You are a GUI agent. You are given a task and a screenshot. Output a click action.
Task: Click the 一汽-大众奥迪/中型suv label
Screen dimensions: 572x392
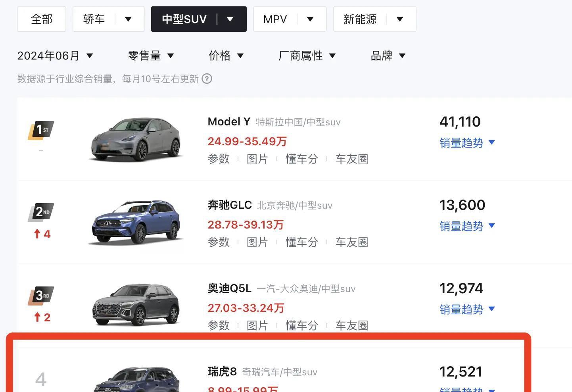pyautogui.click(x=306, y=289)
